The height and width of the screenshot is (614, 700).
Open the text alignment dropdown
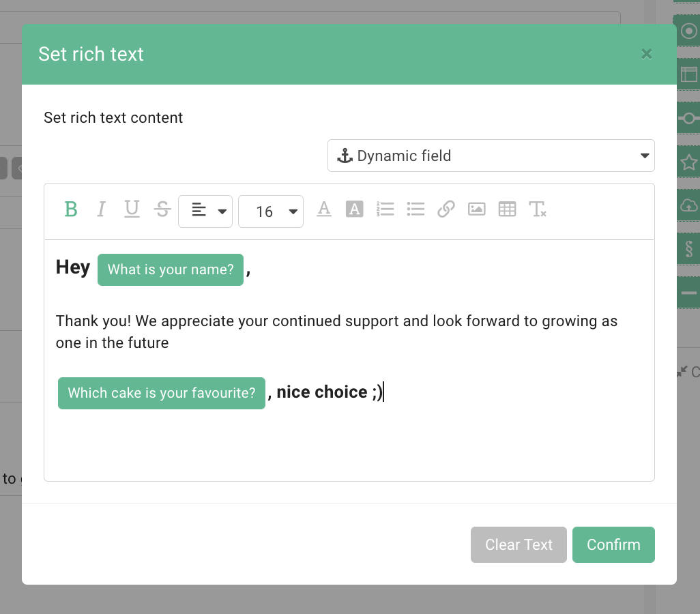click(205, 211)
